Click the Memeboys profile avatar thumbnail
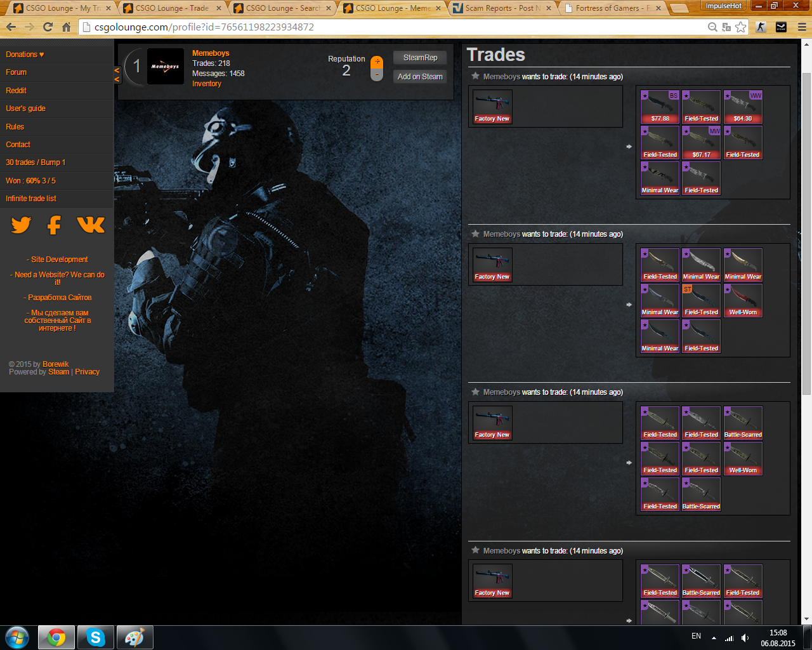 tap(165, 67)
